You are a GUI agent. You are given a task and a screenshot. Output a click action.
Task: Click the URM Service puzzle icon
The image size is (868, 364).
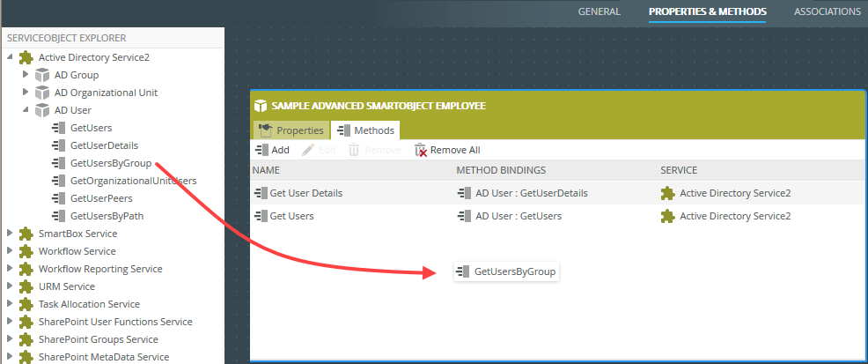coord(26,286)
